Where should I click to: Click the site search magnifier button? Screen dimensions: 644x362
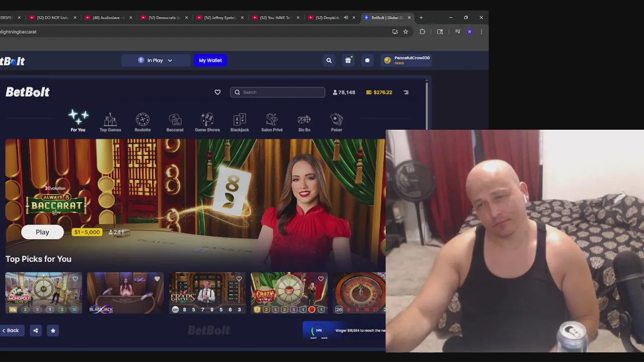329,60
